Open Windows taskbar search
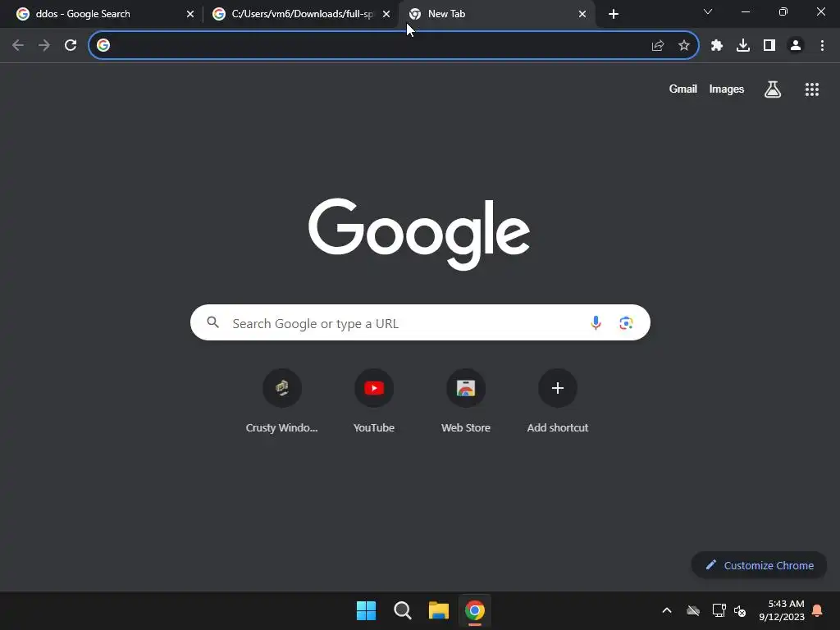Image resolution: width=840 pixels, height=630 pixels. coord(402,610)
